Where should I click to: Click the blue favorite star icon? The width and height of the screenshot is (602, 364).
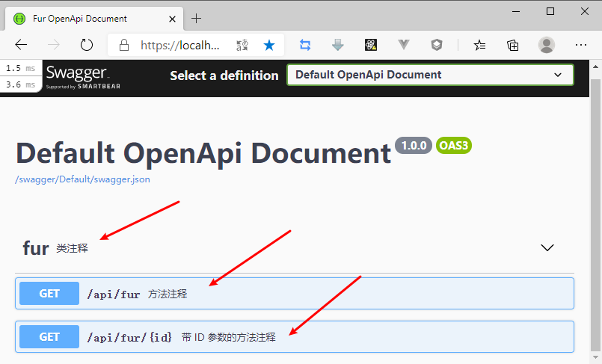coord(269,45)
